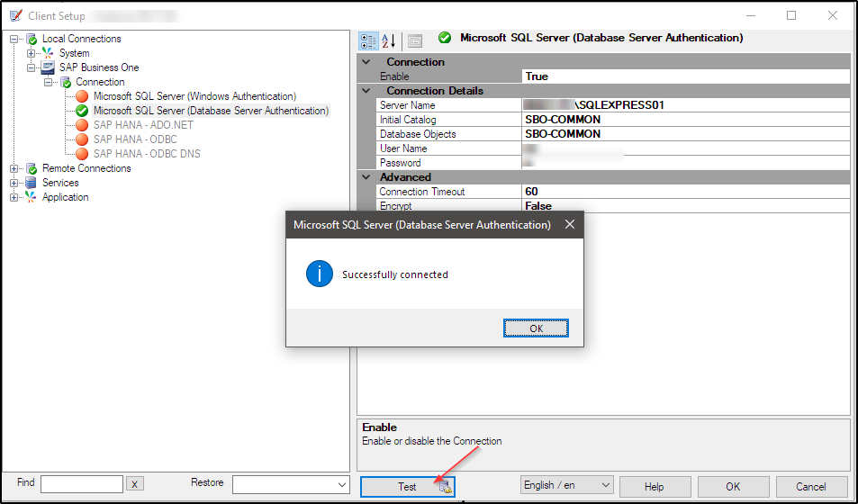Viewport: 858px width, 504px height.
Task: Click the Property Pages toolbar icon
Action: pyautogui.click(x=415, y=40)
